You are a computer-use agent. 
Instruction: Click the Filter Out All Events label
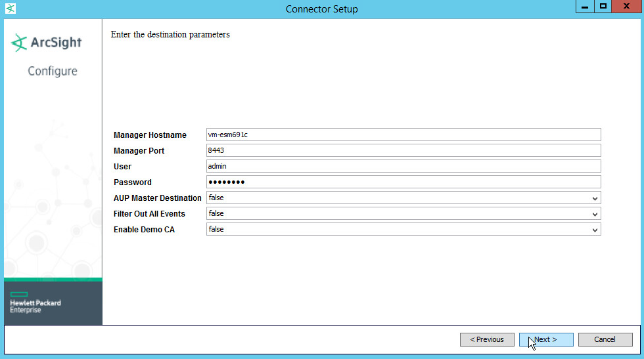tap(149, 214)
